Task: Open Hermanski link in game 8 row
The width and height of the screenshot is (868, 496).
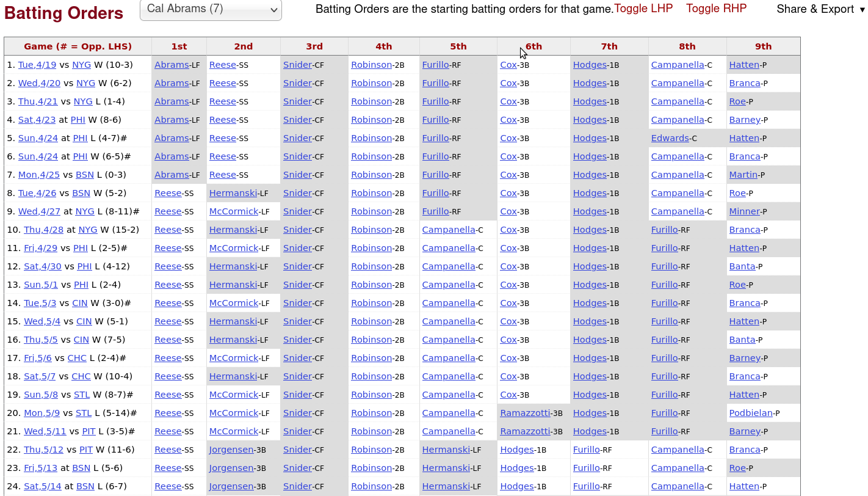Action: 233,193
